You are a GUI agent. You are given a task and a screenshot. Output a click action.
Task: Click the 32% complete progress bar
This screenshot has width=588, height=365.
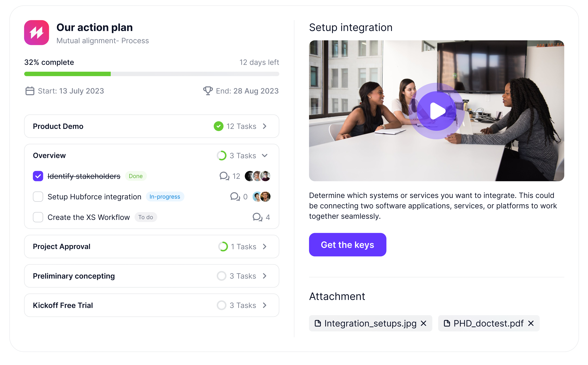point(152,74)
